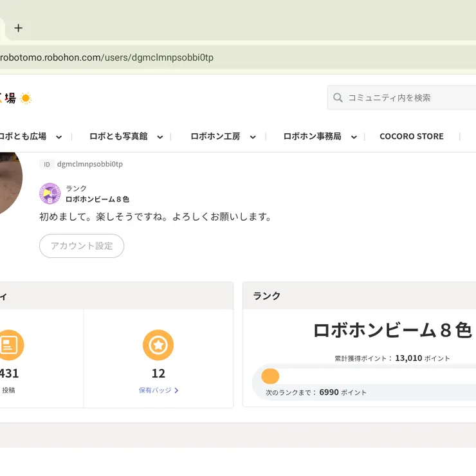The image size is (476, 476).
Task: Expand ロボとも広場 menu chevron
Action: (59, 137)
